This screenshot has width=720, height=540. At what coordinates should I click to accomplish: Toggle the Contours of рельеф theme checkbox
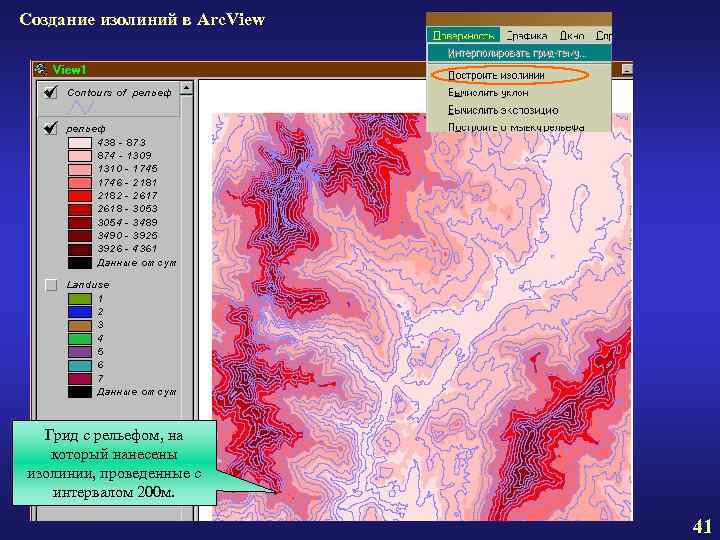point(51,92)
